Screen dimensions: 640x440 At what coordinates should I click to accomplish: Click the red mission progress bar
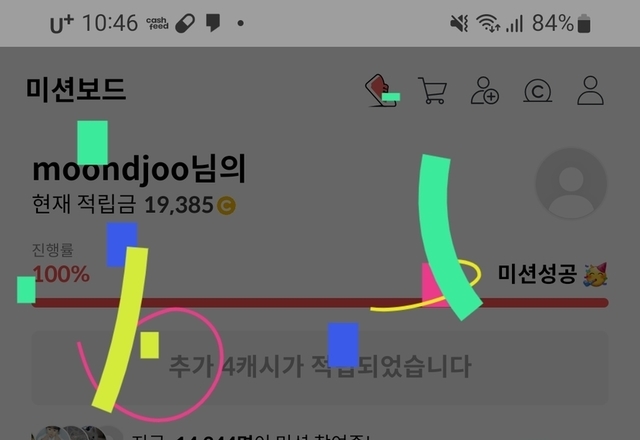pos(320,303)
